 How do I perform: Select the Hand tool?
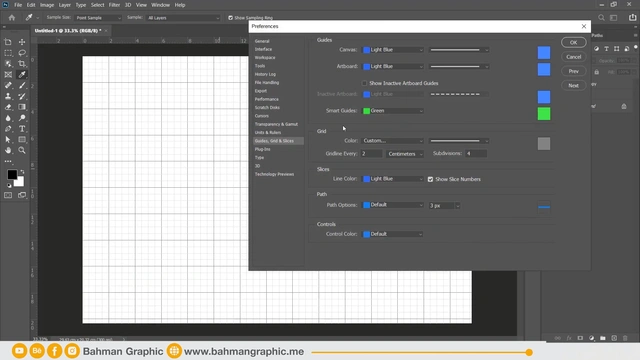8,151
